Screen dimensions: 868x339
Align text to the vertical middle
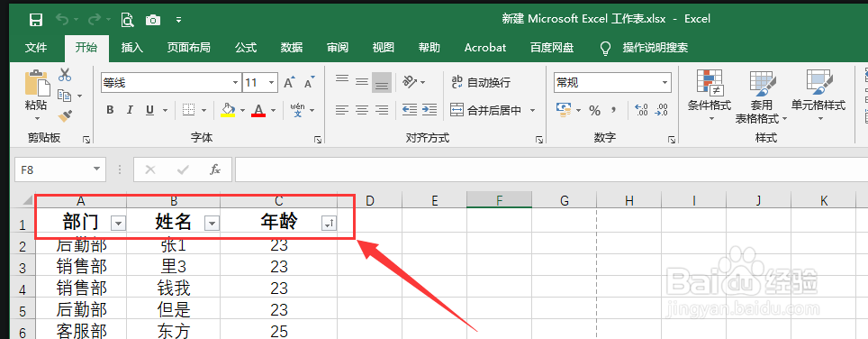pos(362,81)
